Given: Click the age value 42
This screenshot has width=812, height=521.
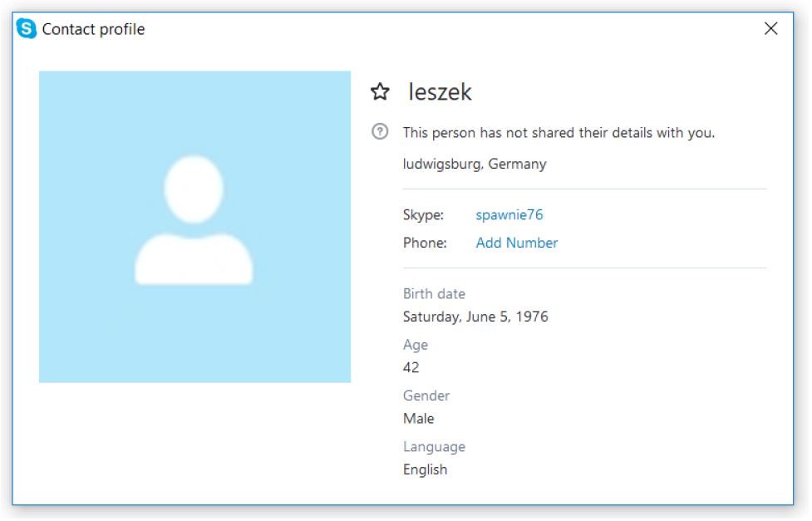Looking at the screenshot, I should (x=411, y=367).
